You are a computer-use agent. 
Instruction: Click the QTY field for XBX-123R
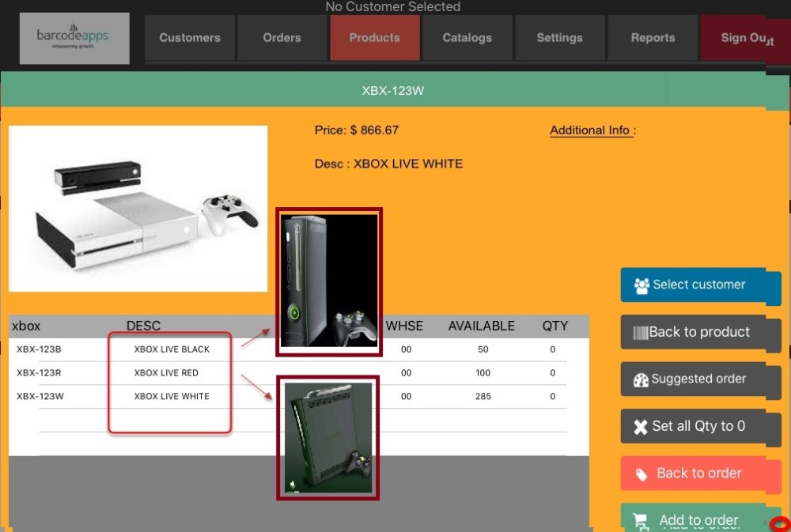click(x=552, y=372)
